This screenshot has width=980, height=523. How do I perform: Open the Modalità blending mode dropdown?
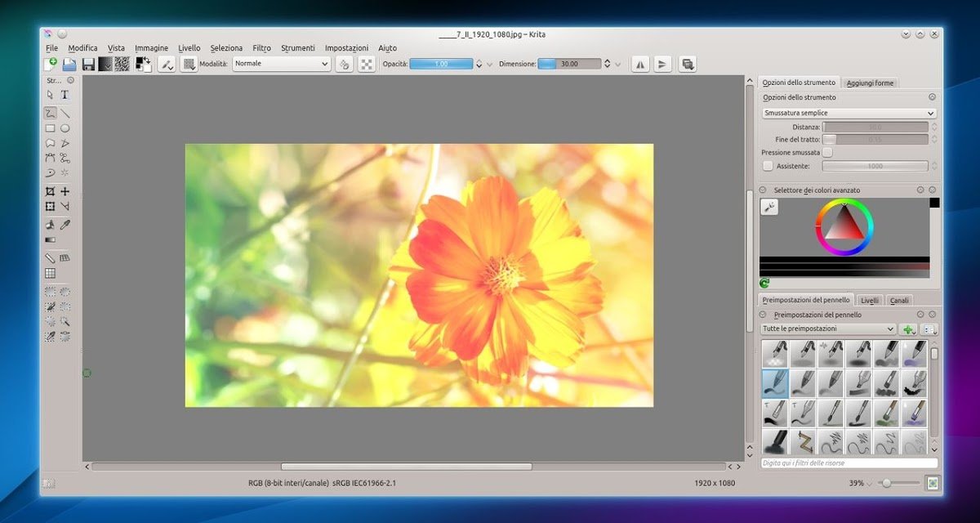(x=281, y=64)
